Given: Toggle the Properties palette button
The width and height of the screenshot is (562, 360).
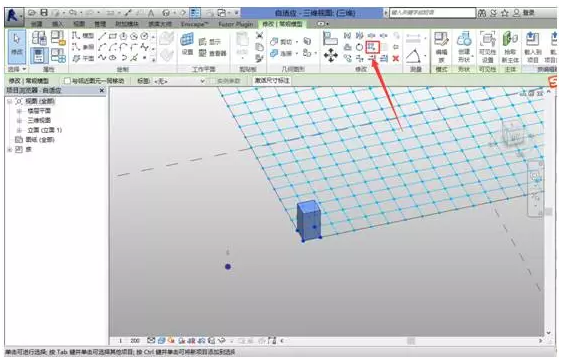Looking at the screenshot, I should point(39,56).
